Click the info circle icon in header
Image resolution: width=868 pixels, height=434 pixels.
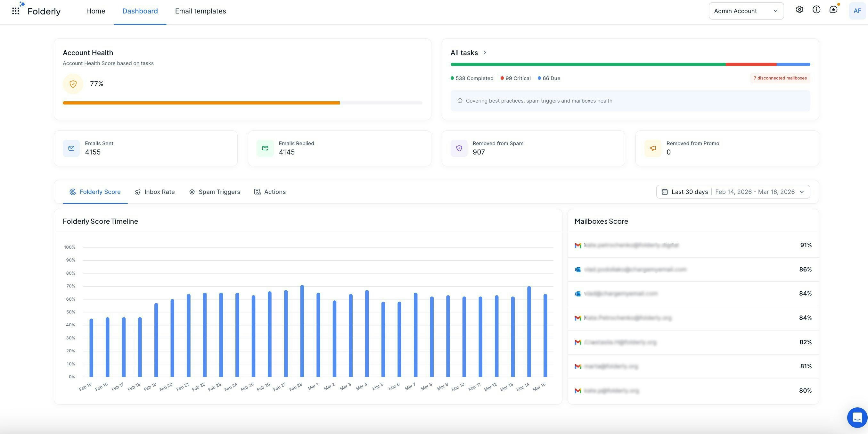816,10
